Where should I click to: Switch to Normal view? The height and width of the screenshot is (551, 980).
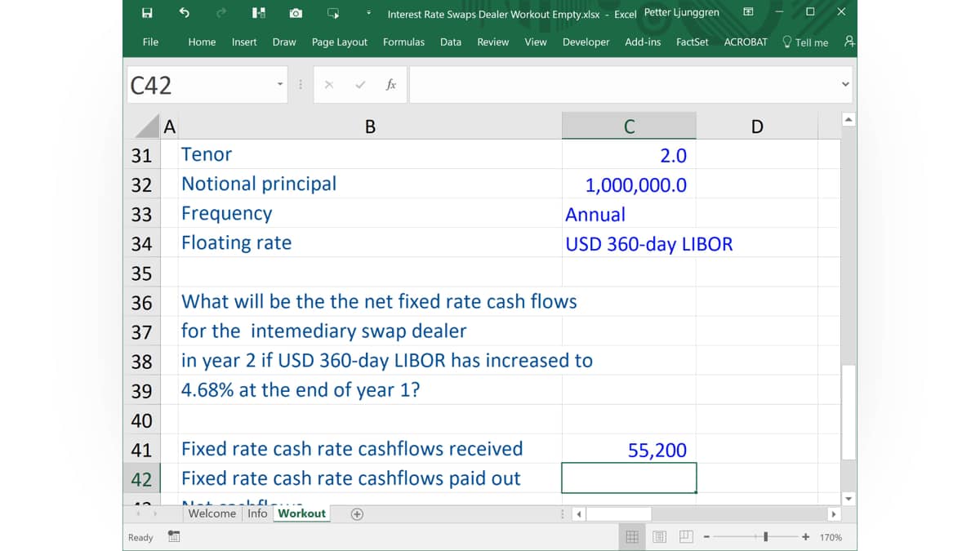click(x=632, y=537)
